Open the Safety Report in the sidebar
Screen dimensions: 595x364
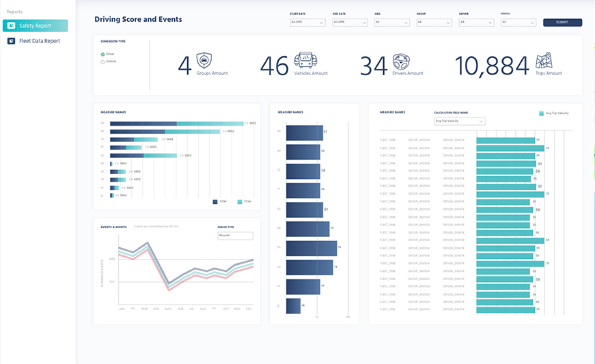point(36,26)
